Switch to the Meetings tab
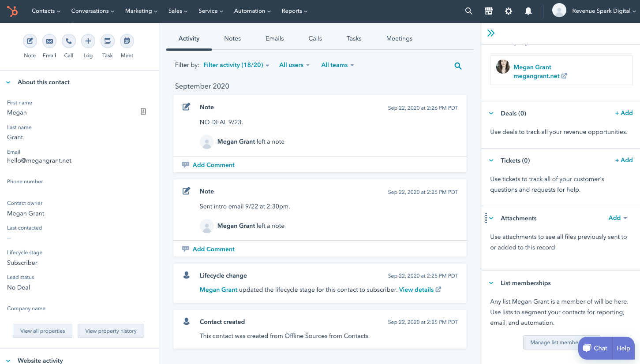Image resolution: width=640 pixels, height=364 pixels. pos(399,38)
